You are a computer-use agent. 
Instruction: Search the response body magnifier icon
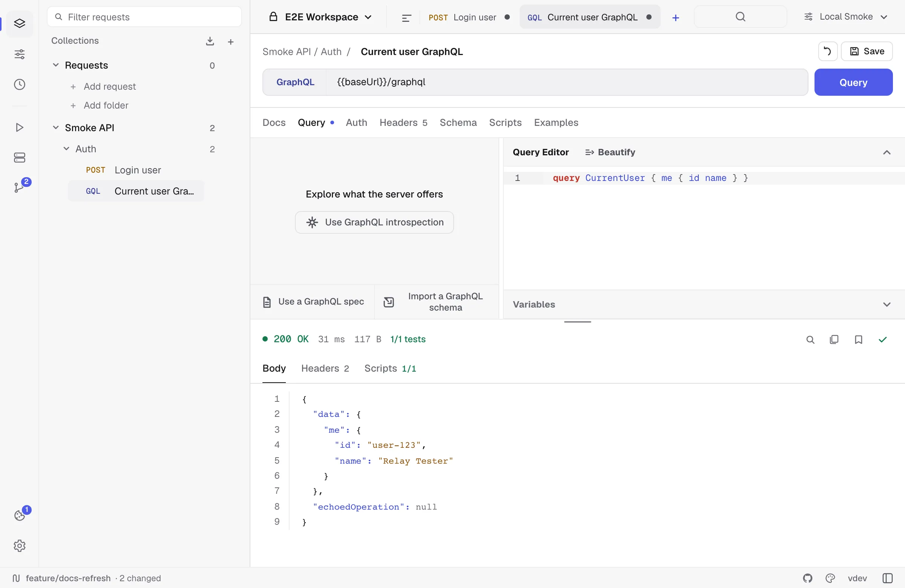point(810,340)
